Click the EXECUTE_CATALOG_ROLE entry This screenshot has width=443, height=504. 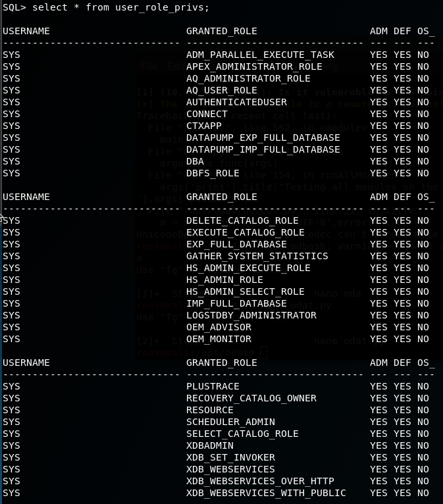pos(245,232)
